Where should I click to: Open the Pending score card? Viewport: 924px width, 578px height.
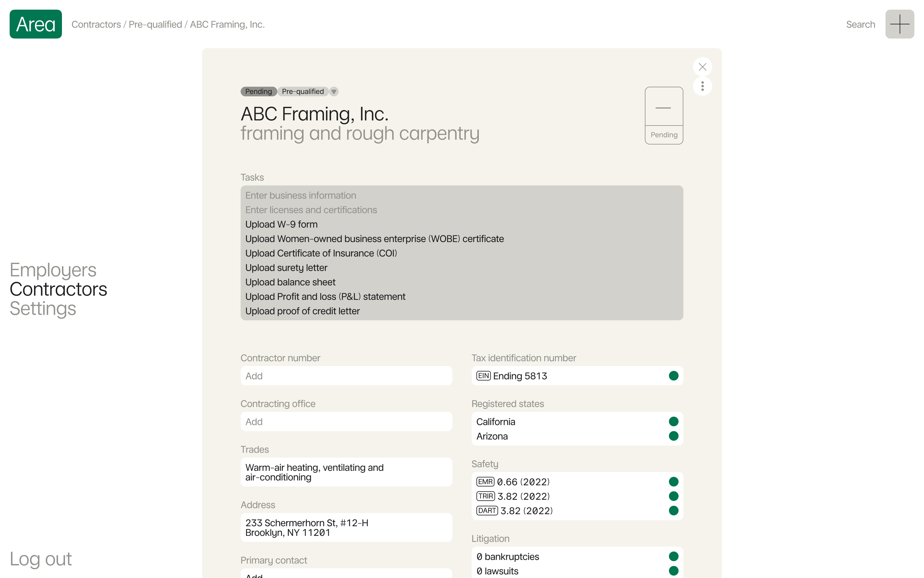pos(664,115)
